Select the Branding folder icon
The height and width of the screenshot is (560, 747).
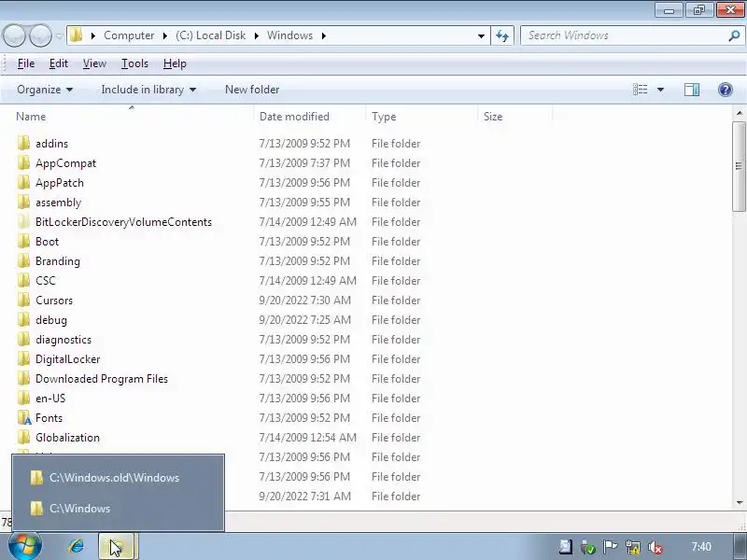point(23,260)
